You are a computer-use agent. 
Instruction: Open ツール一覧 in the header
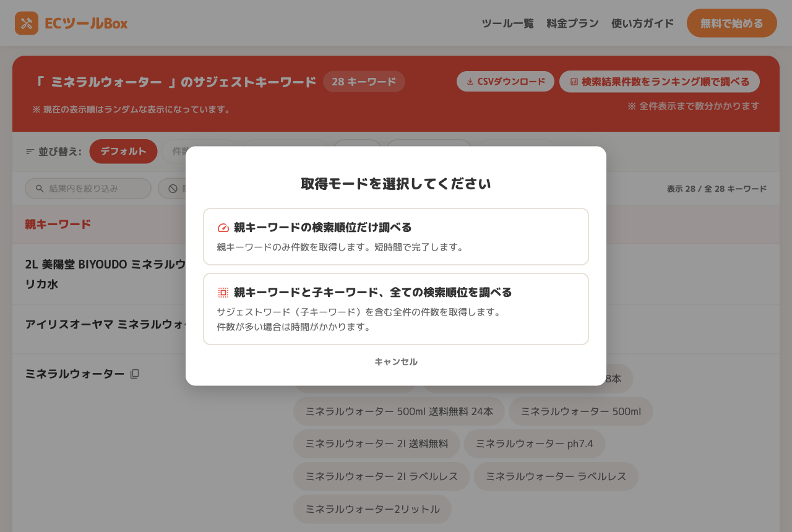coord(507,24)
